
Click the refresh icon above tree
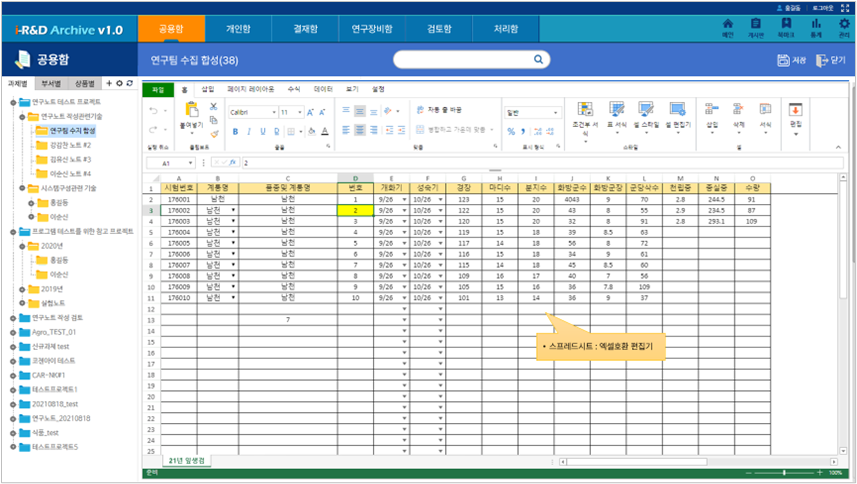pyautogui.click(x=130, y=83)
